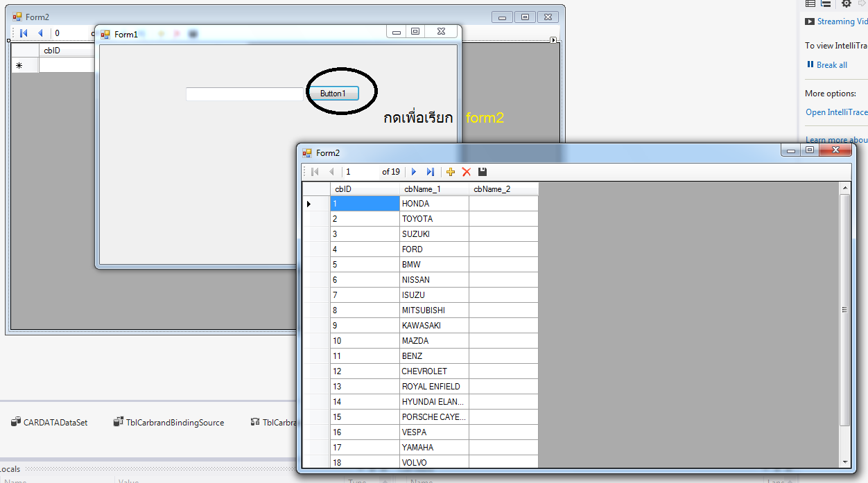
Task: Click Move first icon in background Form2 navigator
Action: [x=24, y=33]
